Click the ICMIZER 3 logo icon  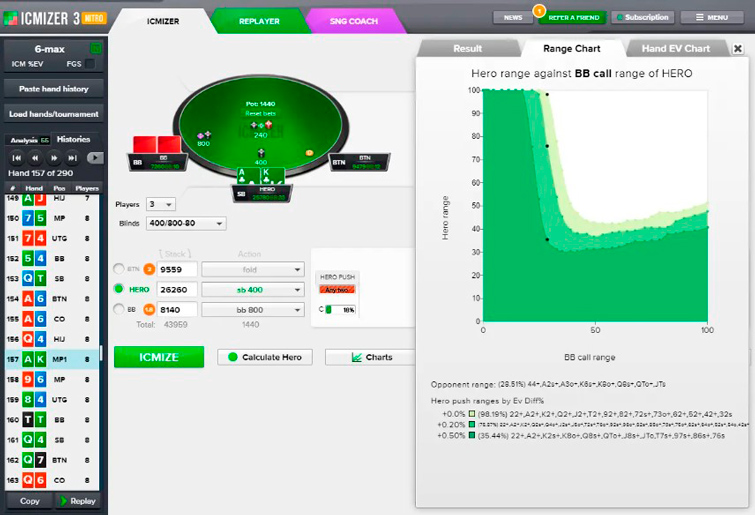tap(10, 19)
